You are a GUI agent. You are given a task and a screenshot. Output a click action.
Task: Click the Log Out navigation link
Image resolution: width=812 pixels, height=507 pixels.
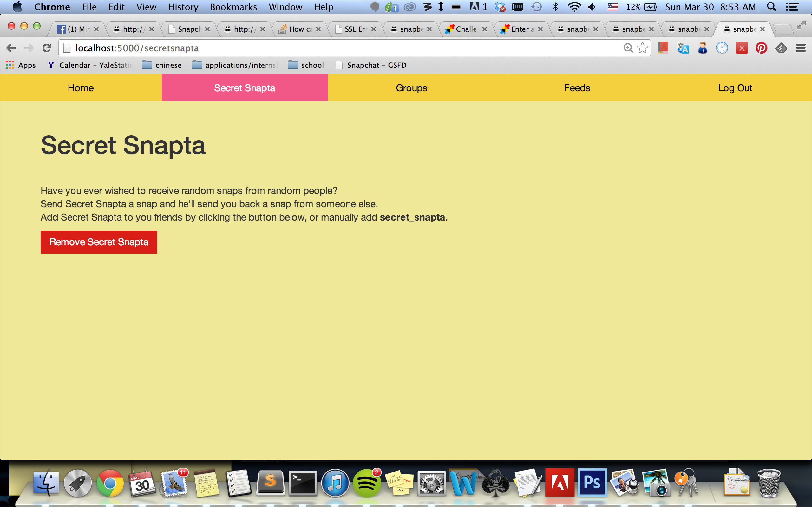point(735,88)
